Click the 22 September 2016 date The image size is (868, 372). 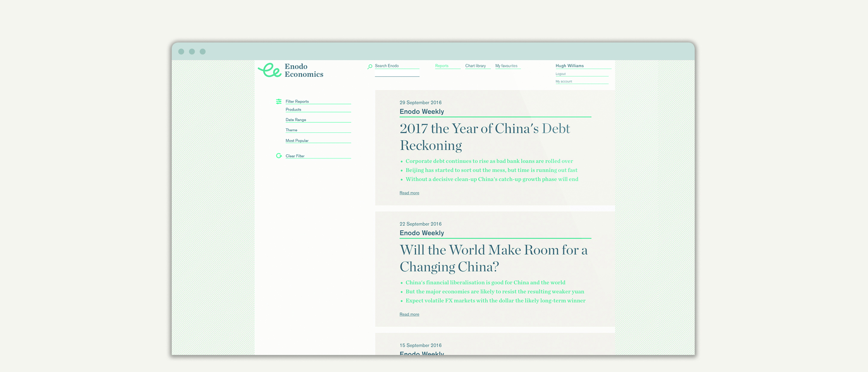pyautogui.click(x=420, y=224)
